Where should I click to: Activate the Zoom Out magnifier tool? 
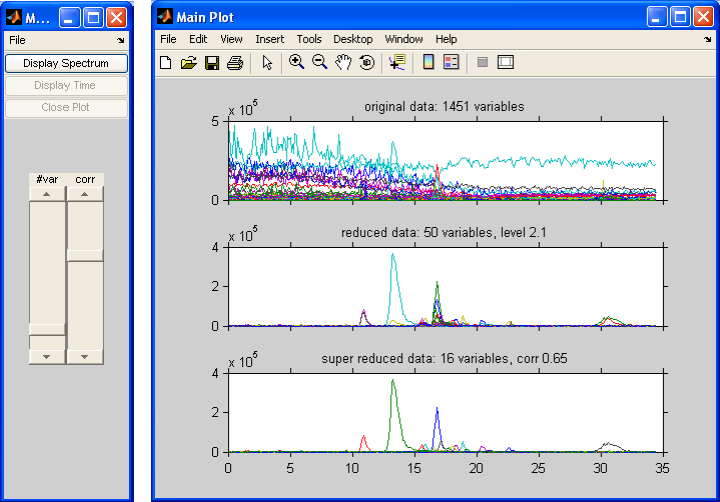click(x=320, y=62)
